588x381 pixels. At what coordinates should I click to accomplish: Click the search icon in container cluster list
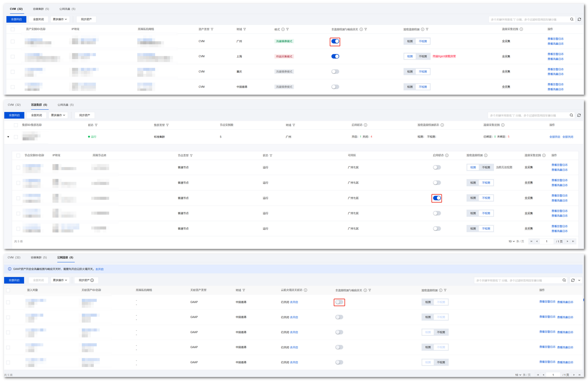[x=571, y=115]
